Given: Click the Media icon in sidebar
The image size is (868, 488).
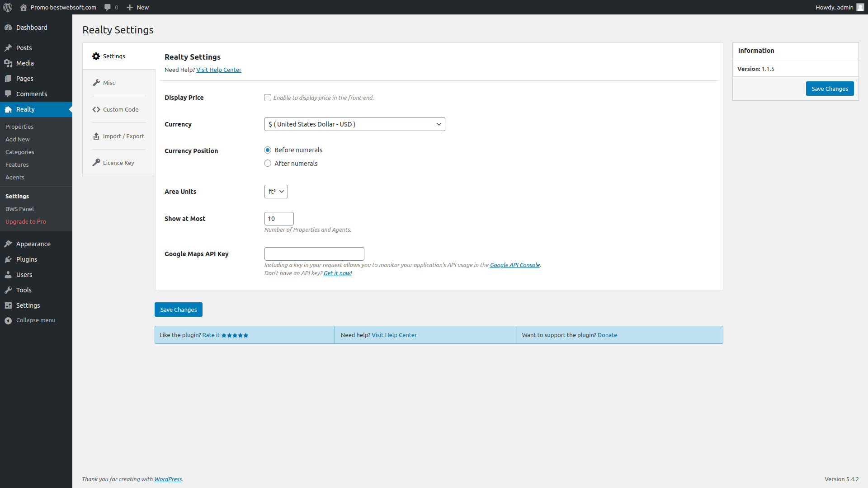Looking at the screenshot, I should click(8, 63).
